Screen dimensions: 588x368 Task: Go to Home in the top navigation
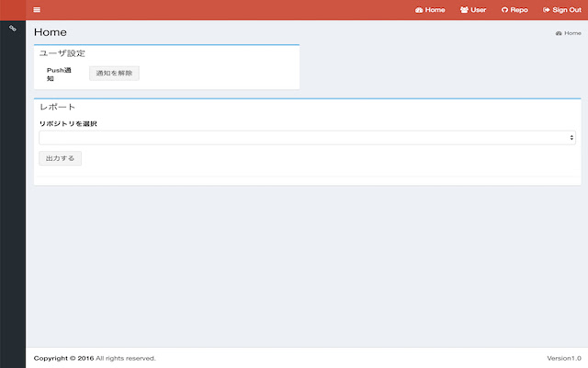pos(430,10)
